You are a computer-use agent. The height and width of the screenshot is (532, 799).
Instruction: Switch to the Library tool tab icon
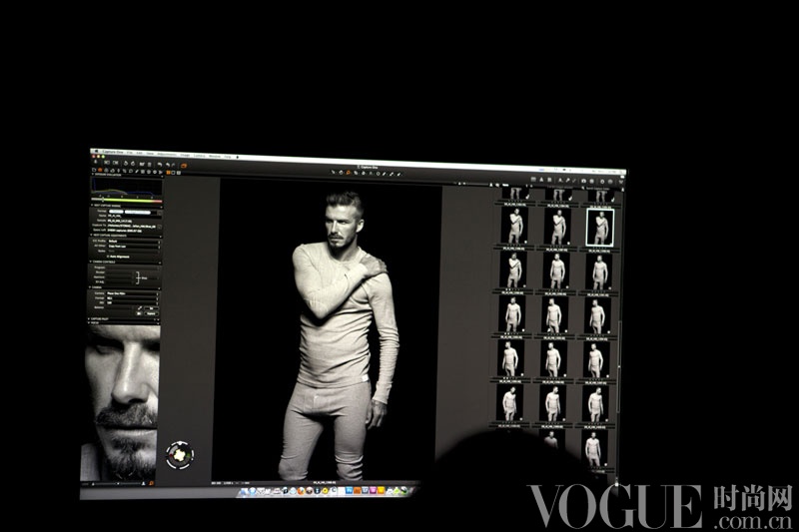point(94,170)
